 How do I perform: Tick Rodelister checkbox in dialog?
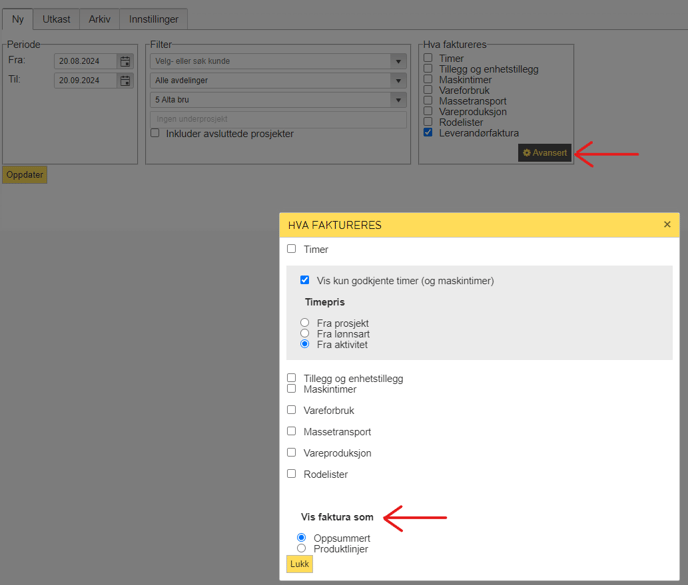291,474
